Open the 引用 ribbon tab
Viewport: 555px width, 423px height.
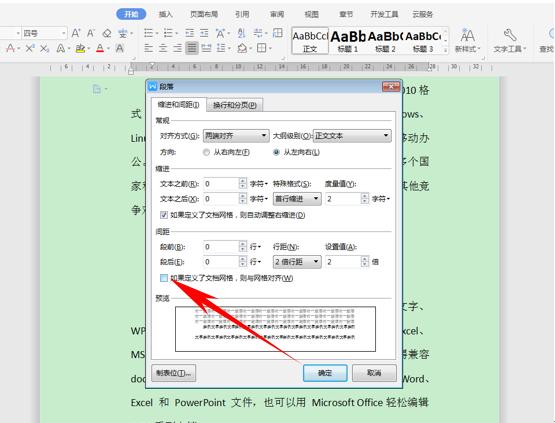click(242, 14)
